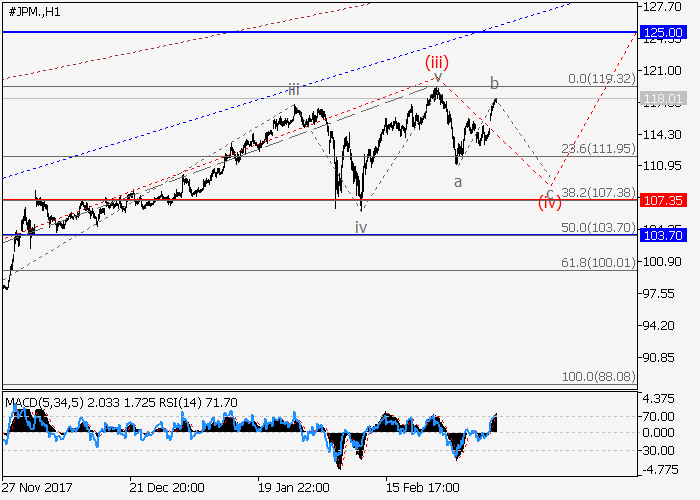Select the red 107.35 price level tag
The width and height of the screenshot is (700, 500).
[662, 200]
